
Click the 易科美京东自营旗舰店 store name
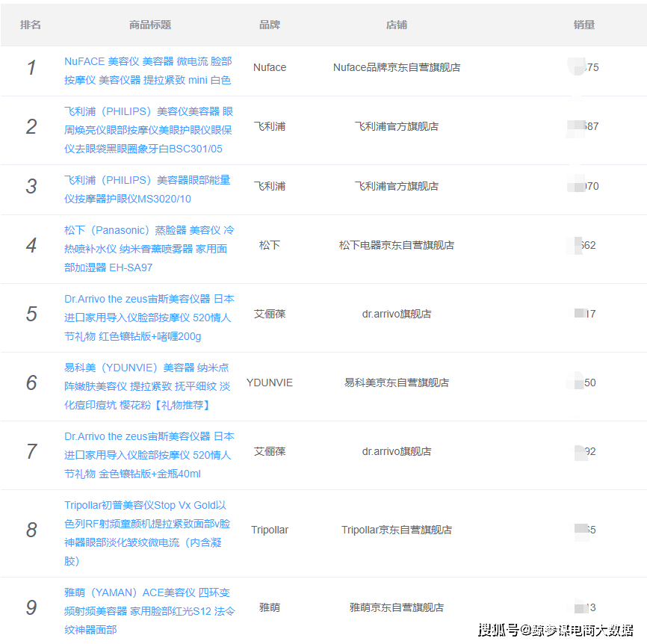pyautogui.click(x=397, y=383)
